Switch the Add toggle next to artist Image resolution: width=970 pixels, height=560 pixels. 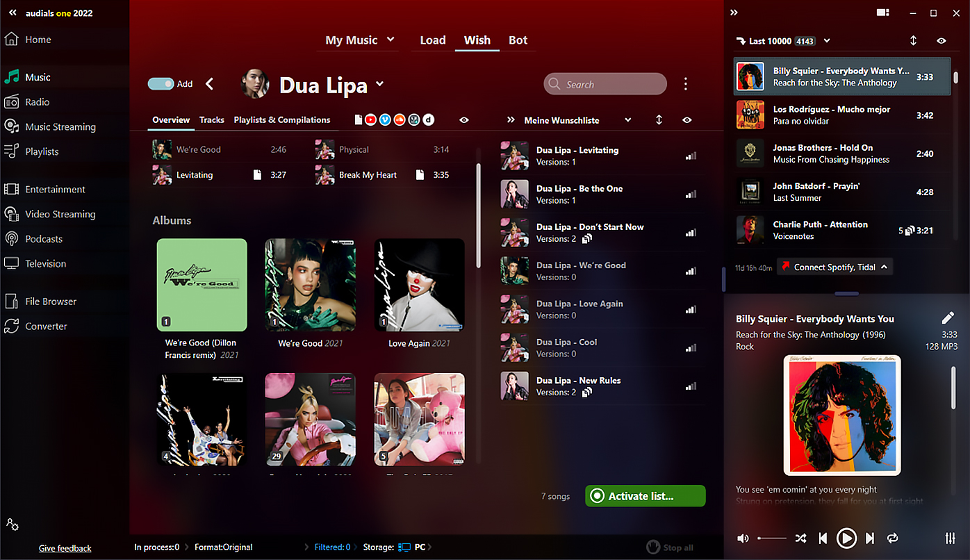(161, 83)
